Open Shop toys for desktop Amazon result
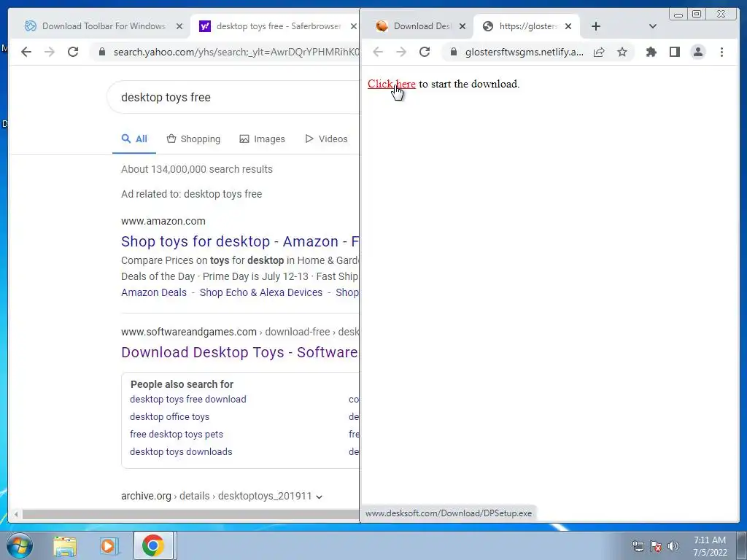 click(239, 241)
